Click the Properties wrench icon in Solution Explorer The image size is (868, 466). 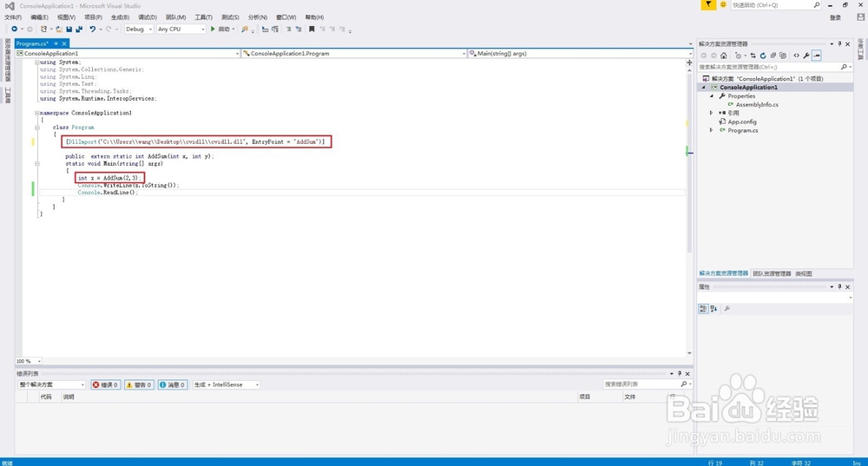point(806,56)
